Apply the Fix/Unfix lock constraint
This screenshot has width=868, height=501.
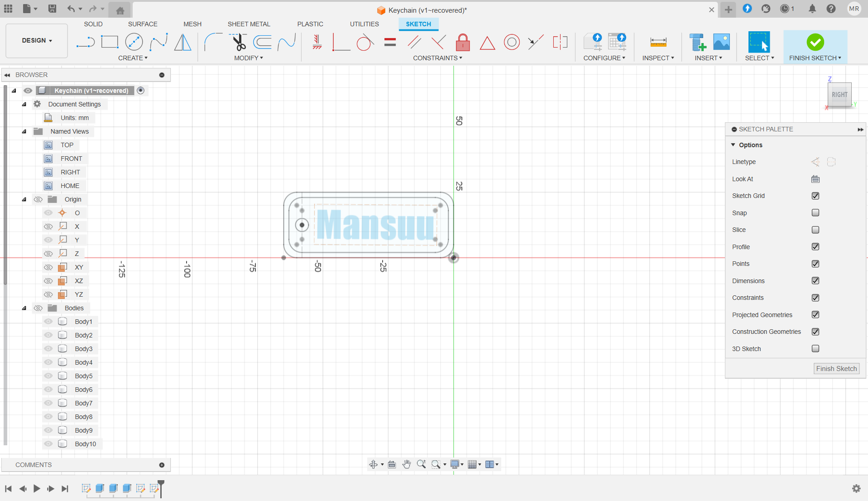coord(463,42)
